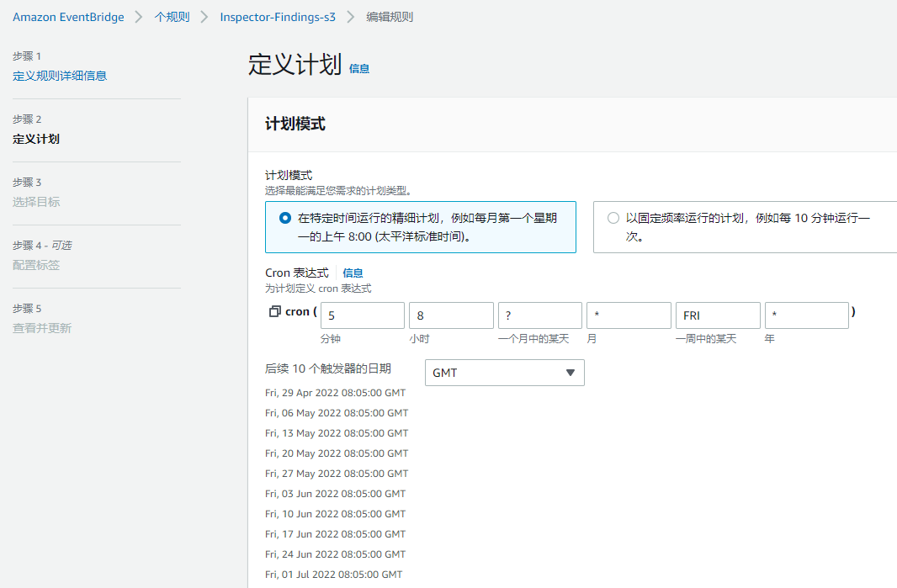The width and height of the screenshot is (897, 588).
Task: Click the day-of-month field with ?
Action: click(x=539, y=315)
